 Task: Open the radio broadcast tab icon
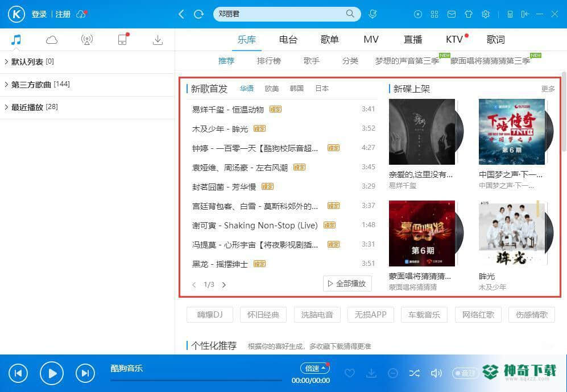tap(87, 39)
